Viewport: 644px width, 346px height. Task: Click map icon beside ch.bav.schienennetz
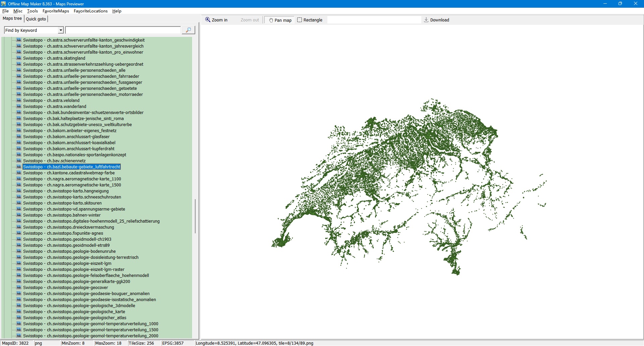pos(19,161)
